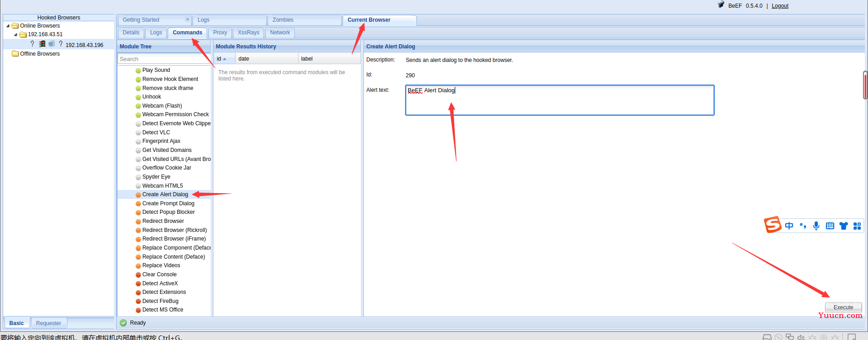Collapse the Online Browsers tree node
The height and width of the screenshot is (340, 868).
pos(8,26)
